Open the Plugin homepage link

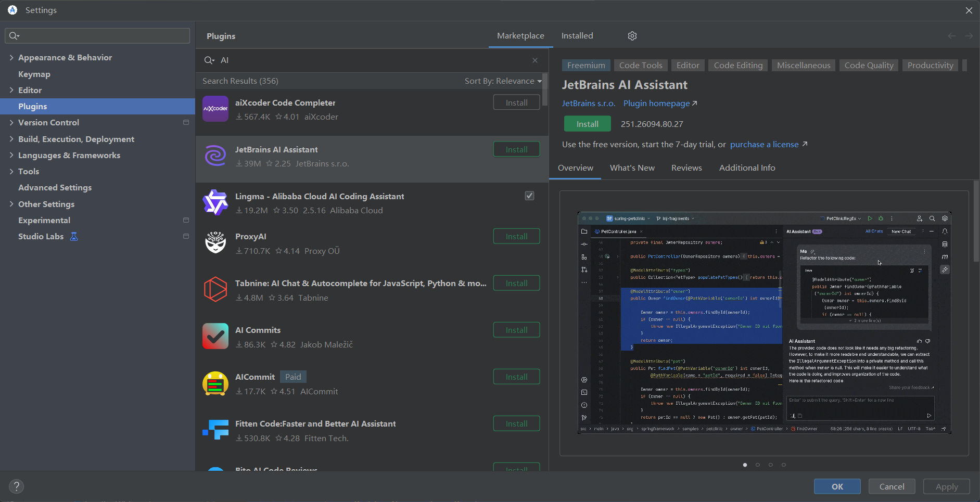click(660, 104)
